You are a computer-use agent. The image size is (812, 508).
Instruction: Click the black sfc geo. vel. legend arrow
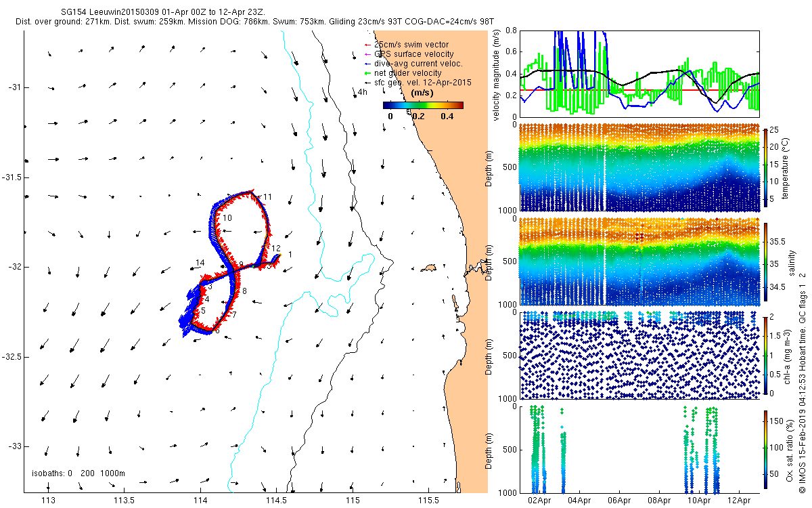(368, 82)
